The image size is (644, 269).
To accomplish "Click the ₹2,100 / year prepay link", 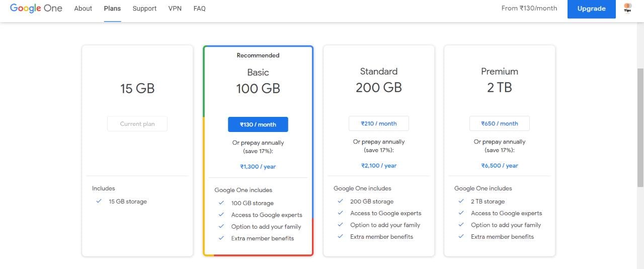I will click(379, 166).
